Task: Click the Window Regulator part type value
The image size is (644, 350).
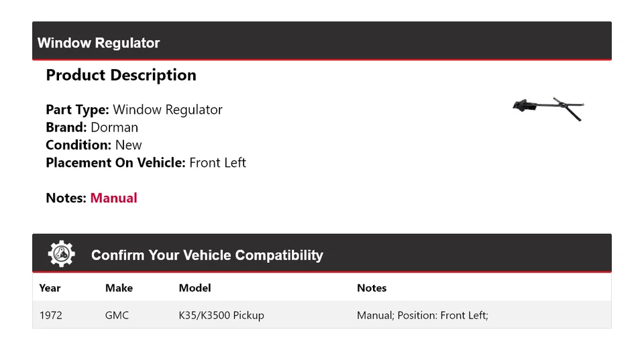Action: tap(168, 110)
